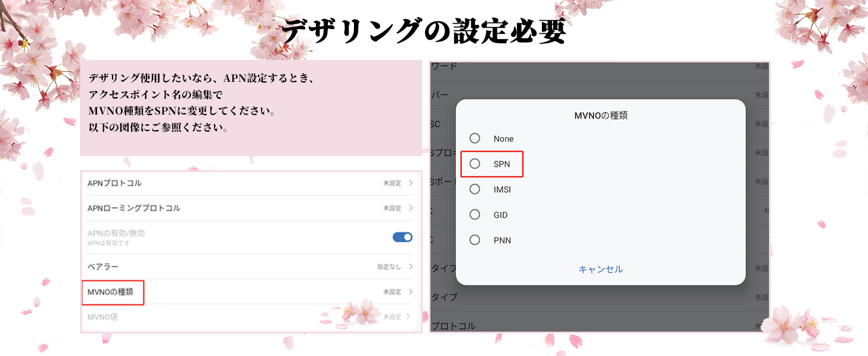This screenshot has height=356, width=868.
Task: Open the MVNO値 chevron arrow
Action: [410, 317]
